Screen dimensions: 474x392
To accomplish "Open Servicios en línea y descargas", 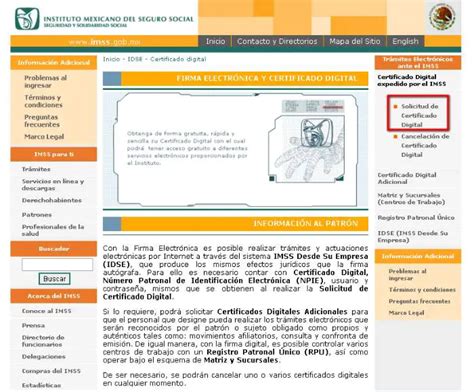I will pos(53,185).
